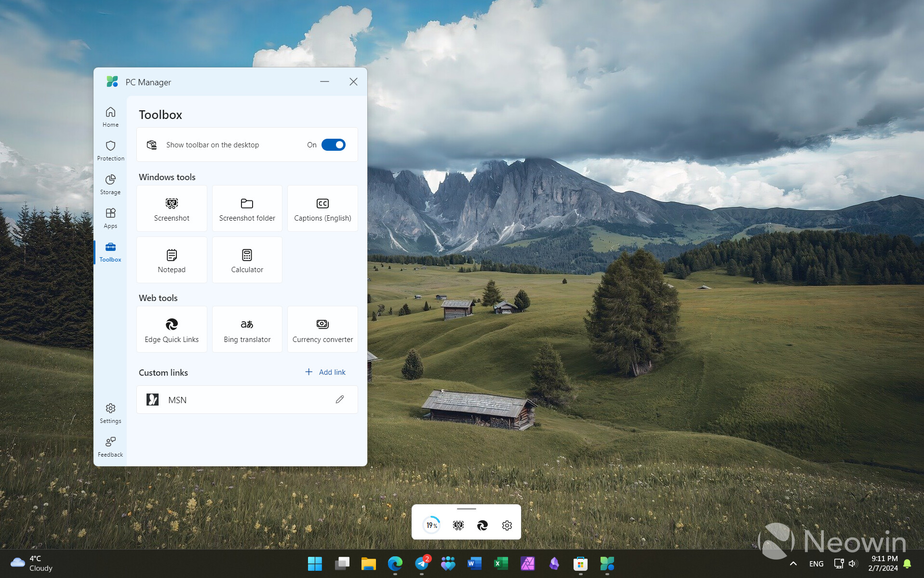Open Currency converter
Viewport: 924px width, 578px height.
click(x=322, y=329)
